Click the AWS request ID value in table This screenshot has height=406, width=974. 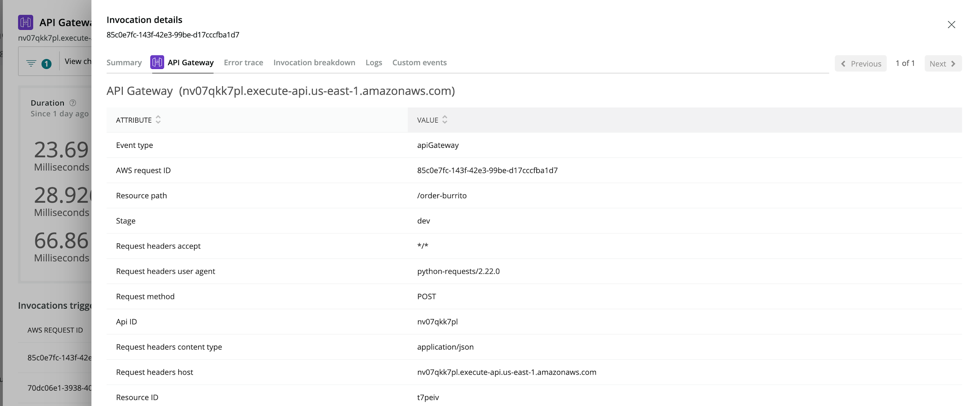[x=487, y=170]
